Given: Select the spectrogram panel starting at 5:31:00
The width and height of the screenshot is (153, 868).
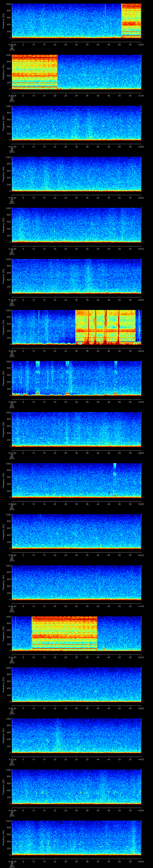Looking at the screenshot, I should point(77,123).
